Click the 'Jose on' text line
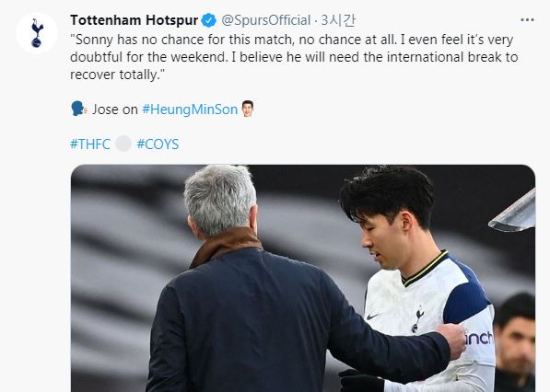Screen dimensions: 550x392 click(x=115, y=110)
